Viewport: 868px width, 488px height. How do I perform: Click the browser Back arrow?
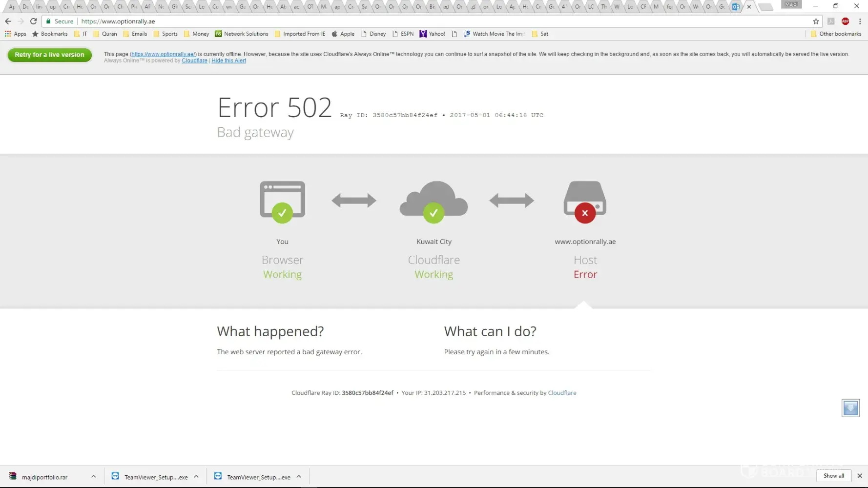pos(8,21)
